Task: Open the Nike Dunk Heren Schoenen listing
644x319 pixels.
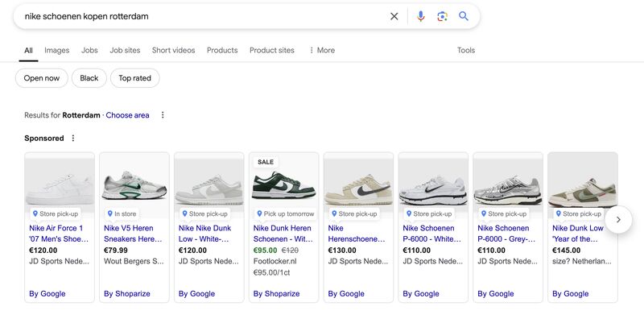Action: (283, 234)
